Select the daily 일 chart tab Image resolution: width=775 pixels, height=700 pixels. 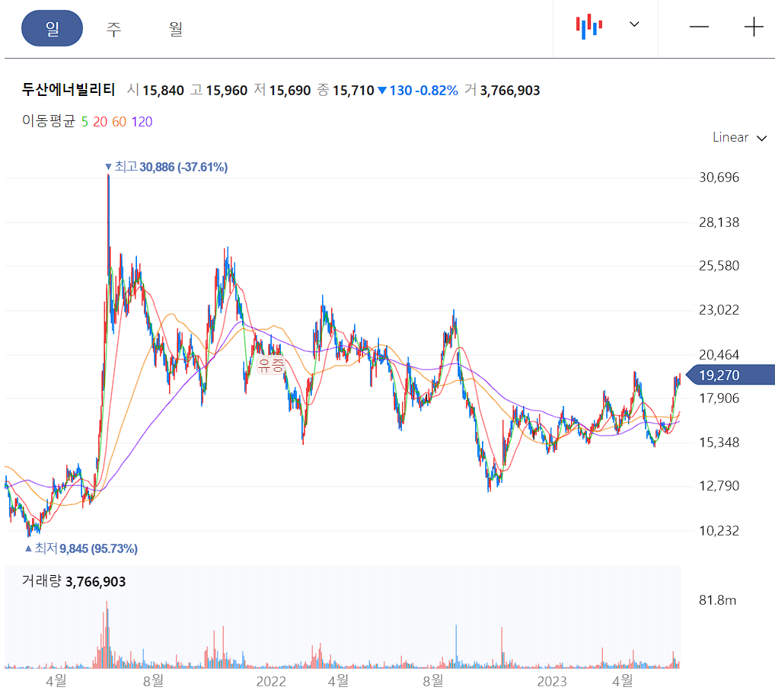(x=52, y=28)
